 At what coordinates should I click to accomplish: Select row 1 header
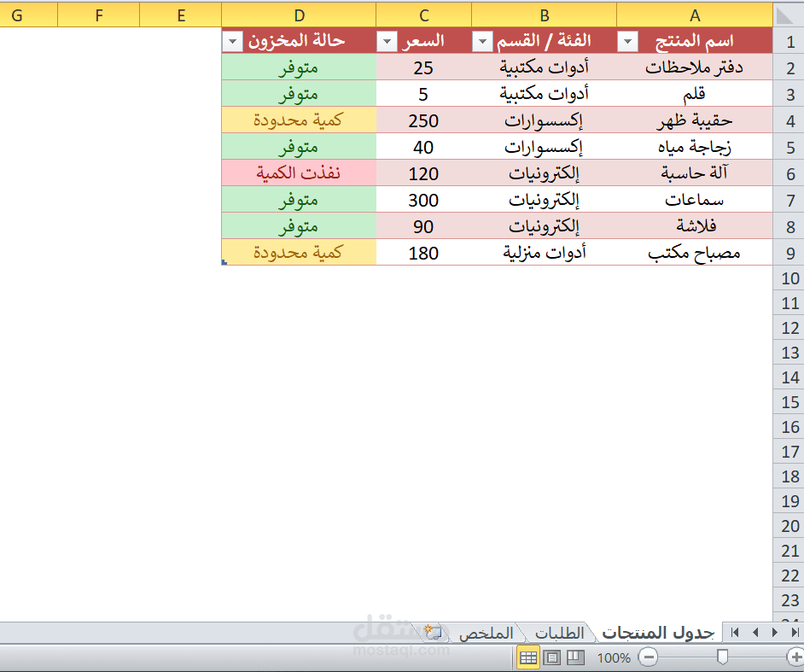(789, 40)
